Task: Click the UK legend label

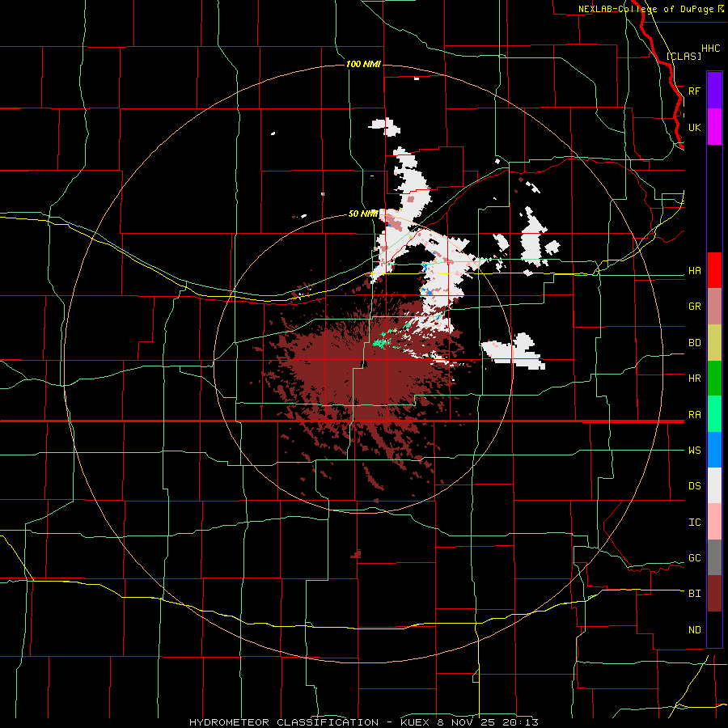Action: pyautogui.click(x=694, y=127)
